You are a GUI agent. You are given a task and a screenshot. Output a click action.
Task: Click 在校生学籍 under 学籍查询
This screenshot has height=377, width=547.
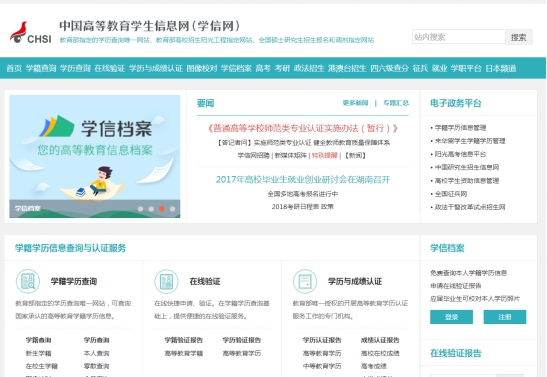pyautogui.click(x=42, y=366)
